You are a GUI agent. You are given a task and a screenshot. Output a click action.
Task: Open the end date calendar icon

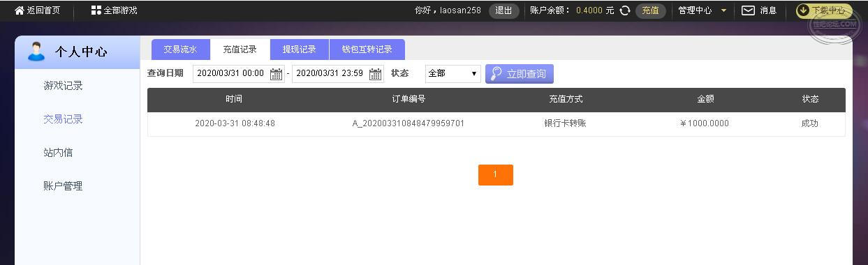click(x=376, y=74)
